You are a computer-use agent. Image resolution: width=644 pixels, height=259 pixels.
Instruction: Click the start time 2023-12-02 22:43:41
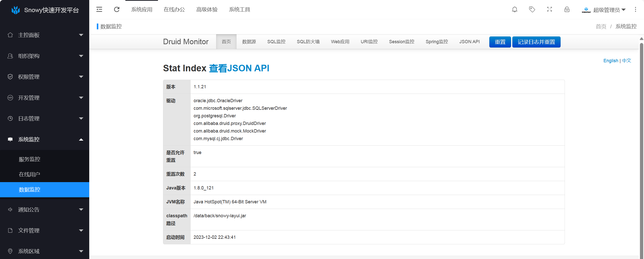coord(215,237)
